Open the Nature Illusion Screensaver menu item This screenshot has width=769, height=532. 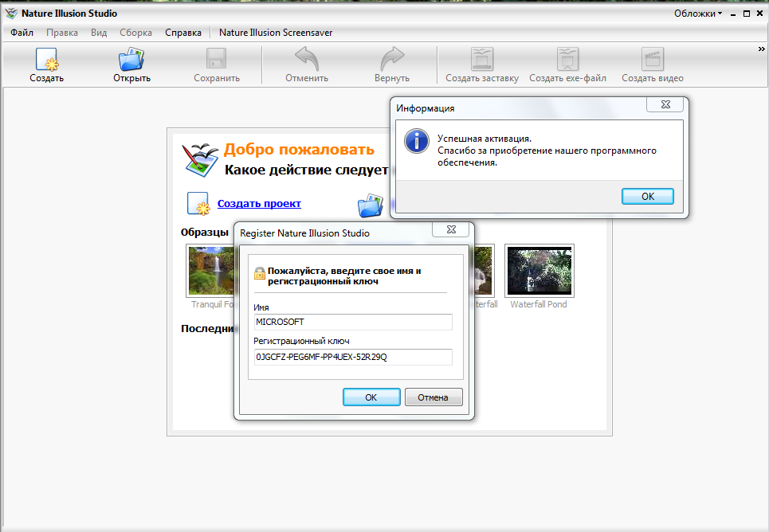point(276,33)
